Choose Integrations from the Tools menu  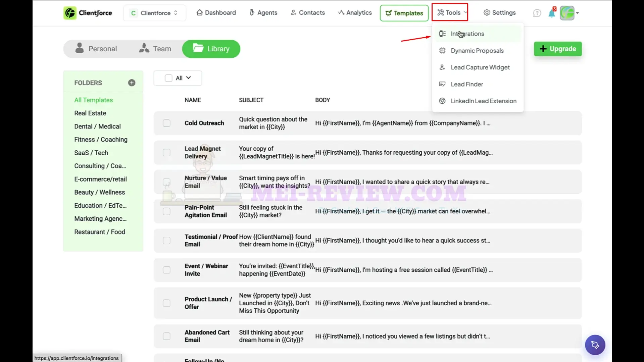478,34
